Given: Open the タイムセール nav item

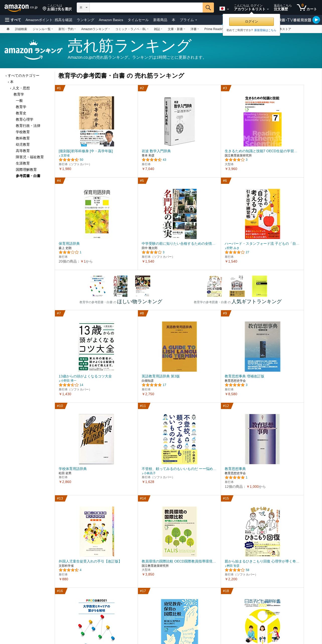Looking at the screenshot, I should click(x=138, y=20).
